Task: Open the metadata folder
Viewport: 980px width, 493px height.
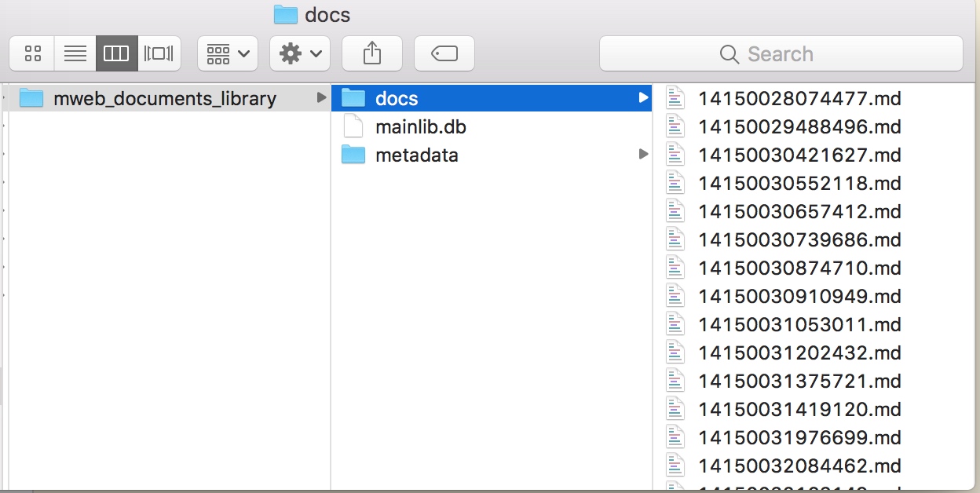Action: 416,155
